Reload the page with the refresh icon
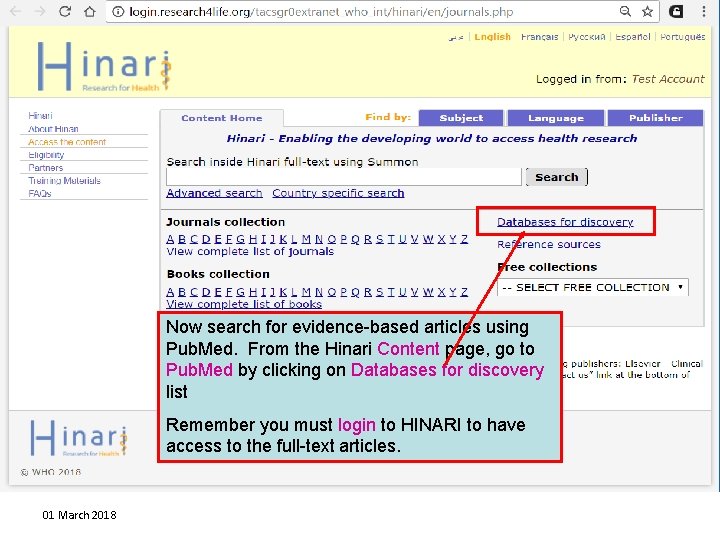The height and width of the screenshot is (540, 720). coord(65,11)
